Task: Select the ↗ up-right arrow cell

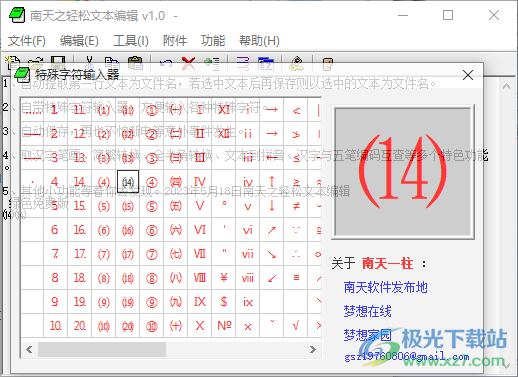Action: click(272, 230)
